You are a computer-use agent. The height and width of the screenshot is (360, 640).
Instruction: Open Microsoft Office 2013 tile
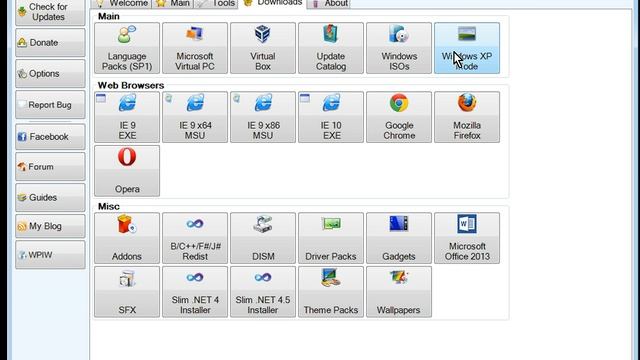467,238
